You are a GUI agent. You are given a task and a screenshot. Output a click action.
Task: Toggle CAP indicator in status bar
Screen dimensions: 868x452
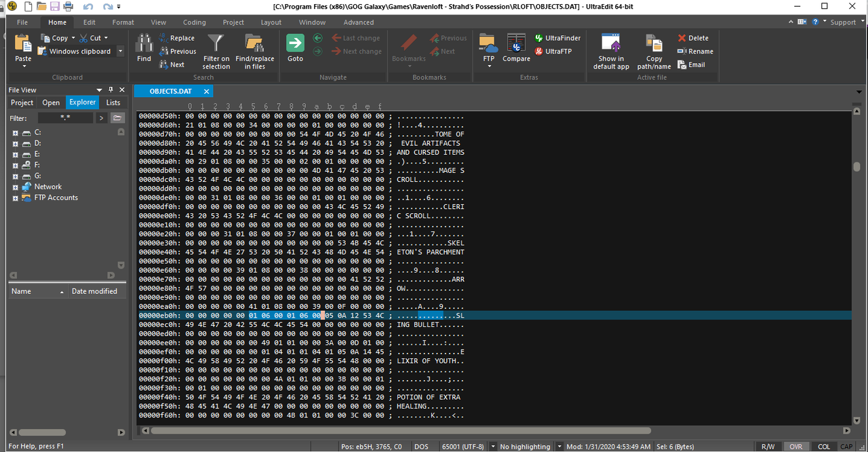pyautogui.click(x=846, y=447)
